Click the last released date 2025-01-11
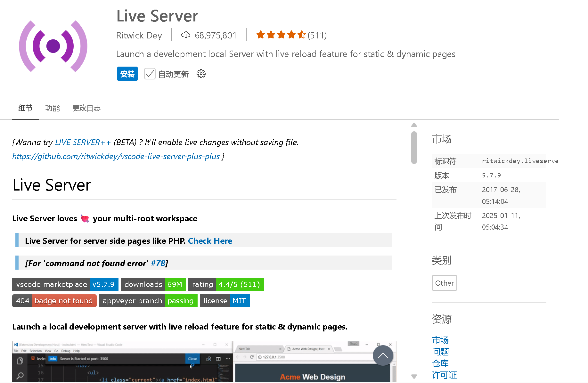 pos(501,221)
